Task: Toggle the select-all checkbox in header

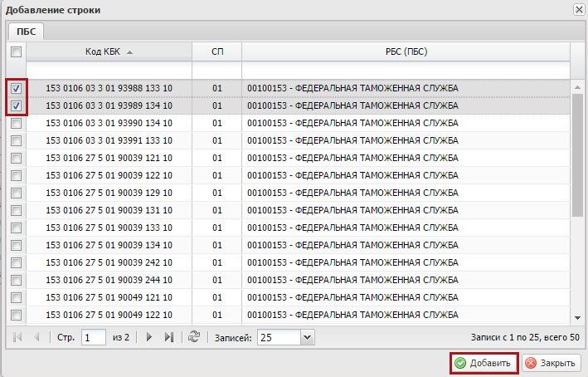Action: point(17,51)
